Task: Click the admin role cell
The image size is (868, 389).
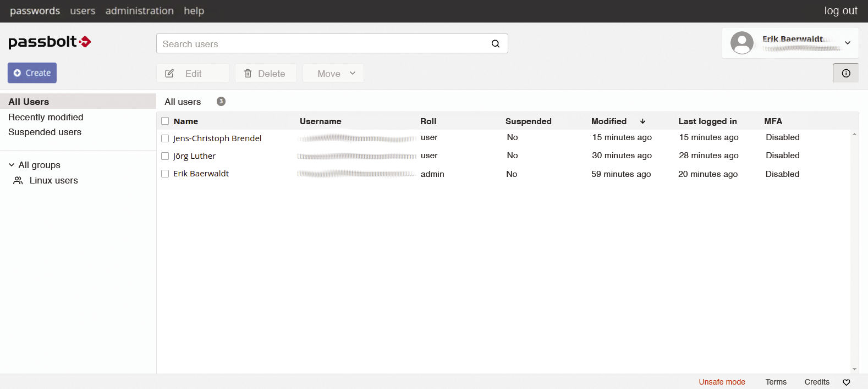Action: pyautogui.click(x=432, y=174)
